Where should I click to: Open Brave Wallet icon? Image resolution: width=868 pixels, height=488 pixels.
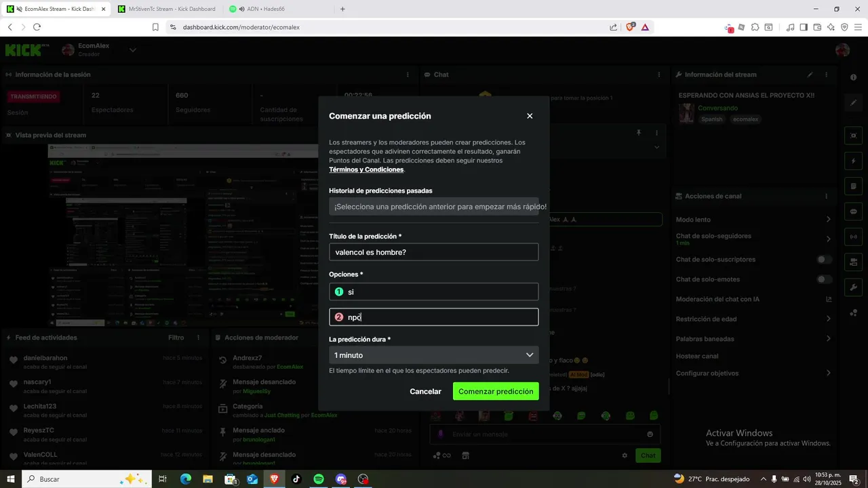click(817, 27)
